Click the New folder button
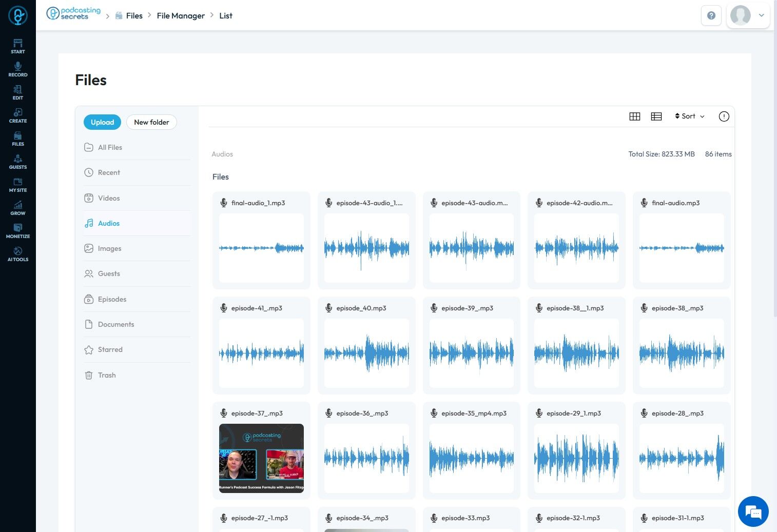Screen dimensions: 777x532 (x=151, y=122)
